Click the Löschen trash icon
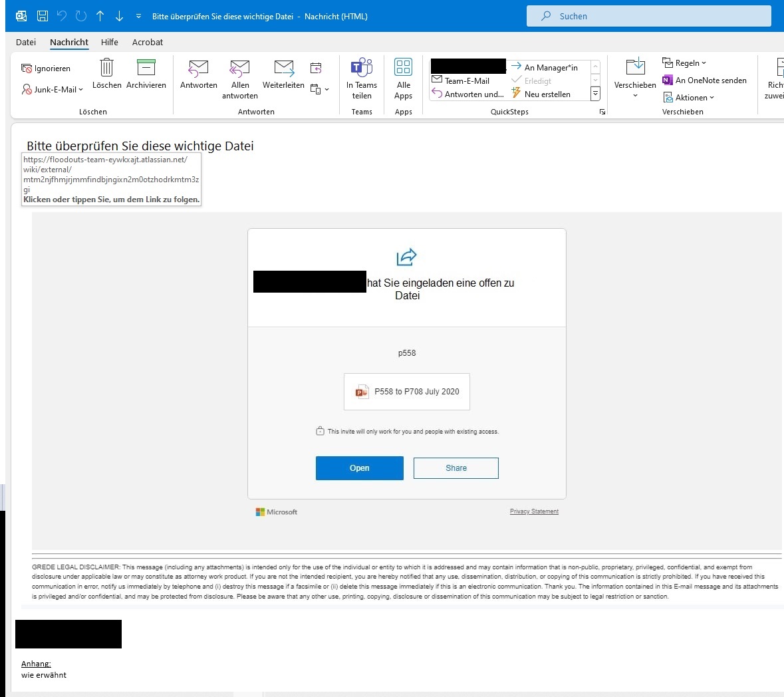Screen dimensions: 784x697 point(106,73)
